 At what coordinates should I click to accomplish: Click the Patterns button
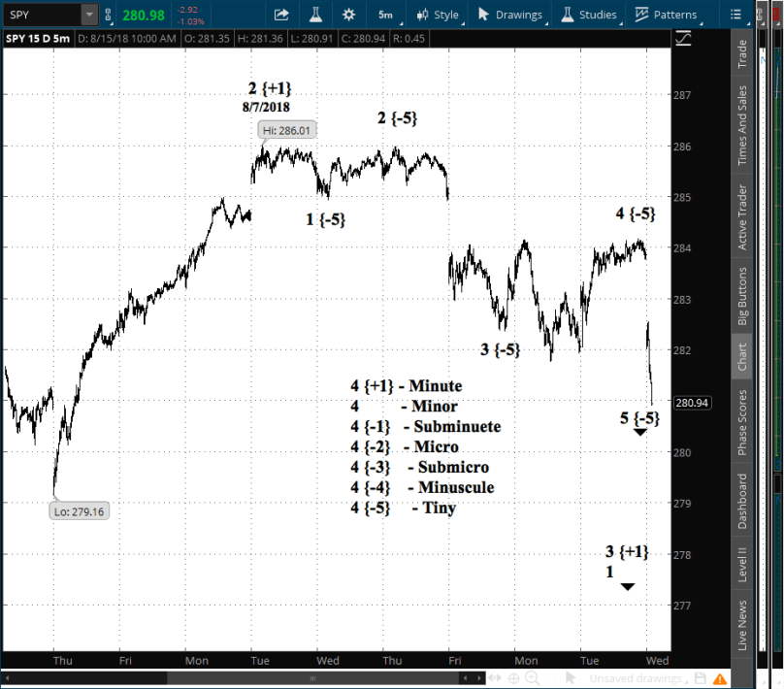click(x=667, y=15)
